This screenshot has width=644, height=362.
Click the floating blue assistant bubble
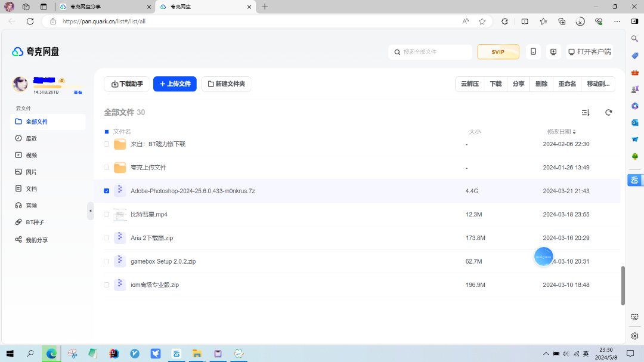[x=543, y=256]
